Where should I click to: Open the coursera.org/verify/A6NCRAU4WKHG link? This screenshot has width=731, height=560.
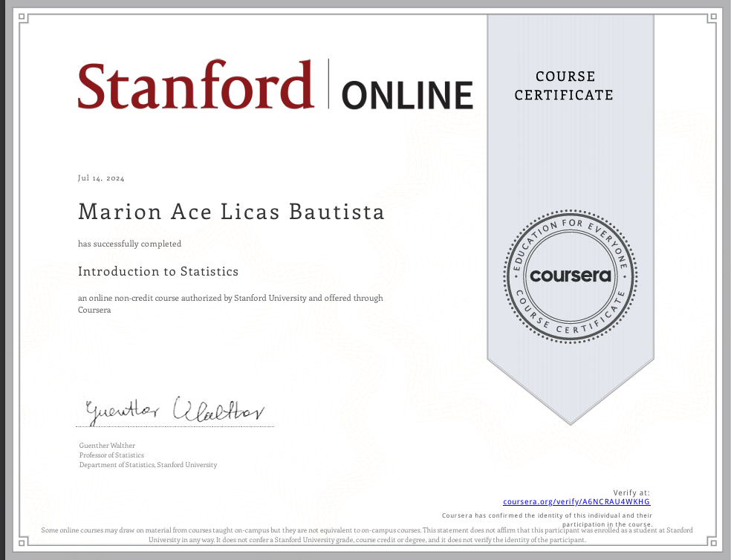(576, 502)
